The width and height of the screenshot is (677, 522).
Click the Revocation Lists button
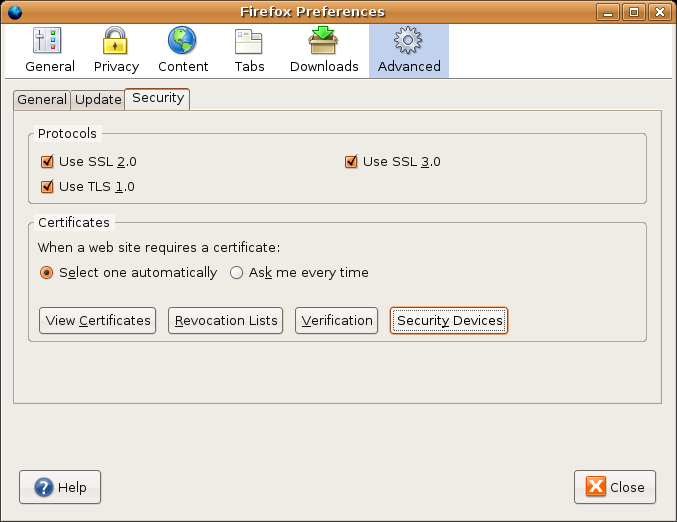225,320
